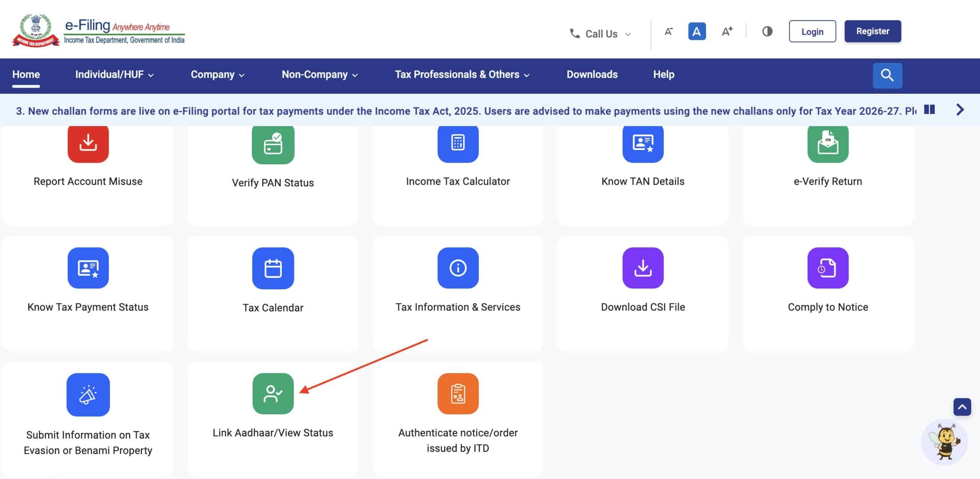980x479 pixels.
Task: Click the Income Tax Calculator label
Action: click(x=458, y=181)
